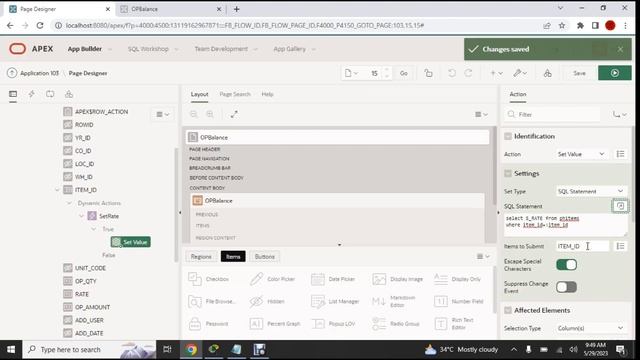640x360 pixels.
Task: Collapse the Identification section
Action: tap(508, 136)
